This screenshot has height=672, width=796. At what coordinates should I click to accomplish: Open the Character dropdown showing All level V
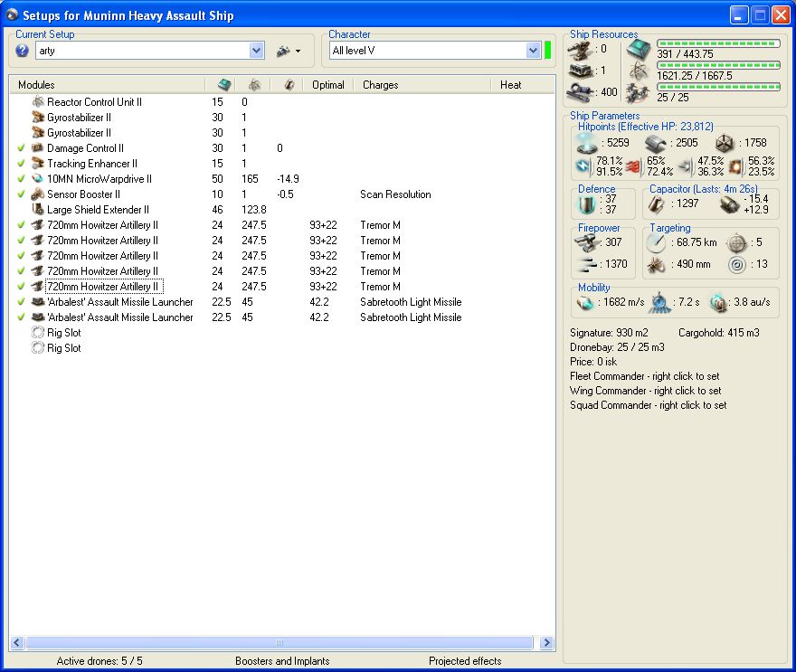click(533, 51)
